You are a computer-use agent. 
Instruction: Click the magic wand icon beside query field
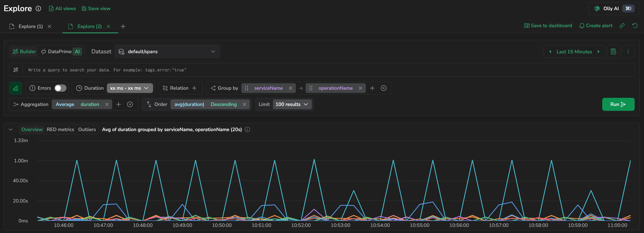16,70
